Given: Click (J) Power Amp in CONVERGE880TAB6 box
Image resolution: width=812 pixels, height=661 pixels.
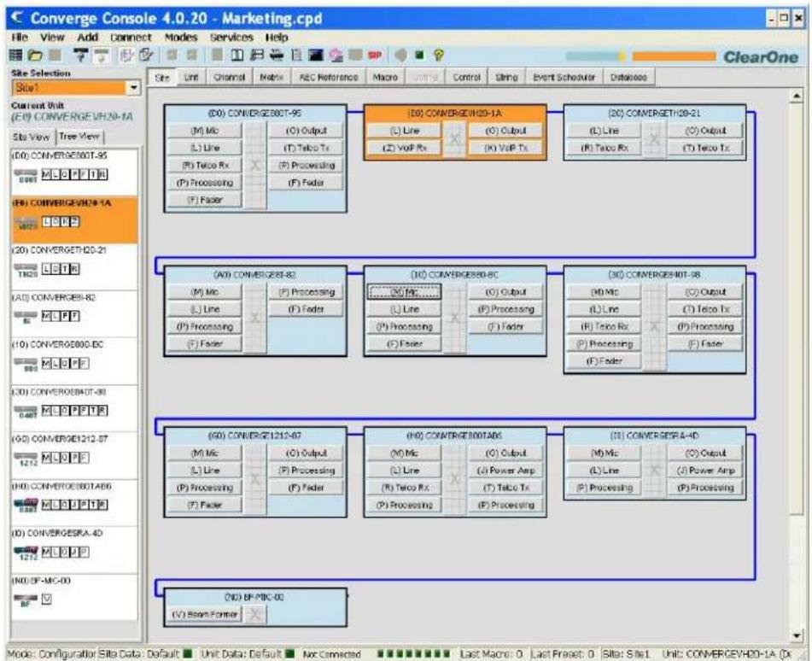Looking at the screenshot, I should pos(505,471).
